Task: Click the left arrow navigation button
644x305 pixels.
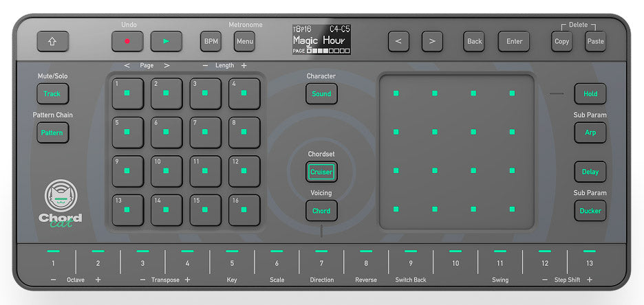Action: [x=398, y=41]
